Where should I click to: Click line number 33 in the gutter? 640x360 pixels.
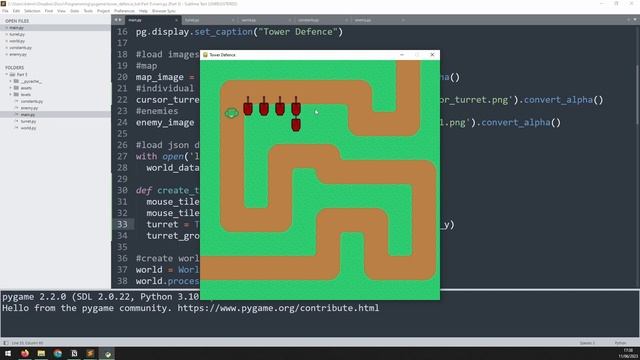pyautogui.click(x=122, y=224)
